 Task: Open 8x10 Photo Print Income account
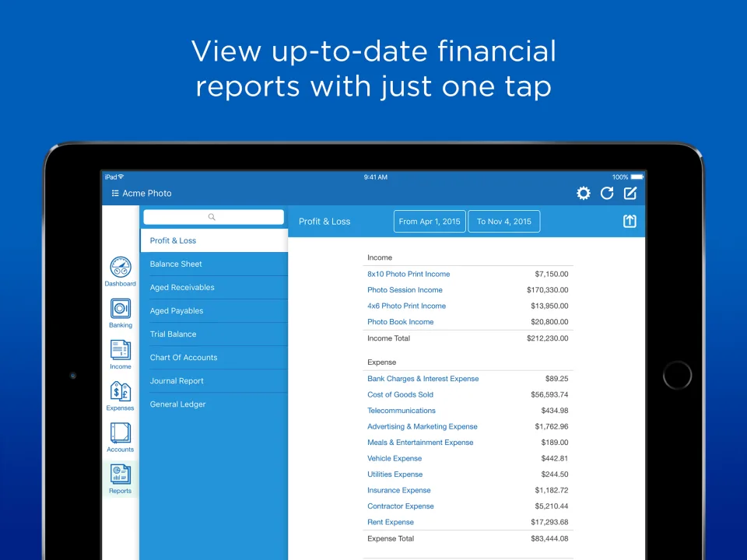point(409,274)
